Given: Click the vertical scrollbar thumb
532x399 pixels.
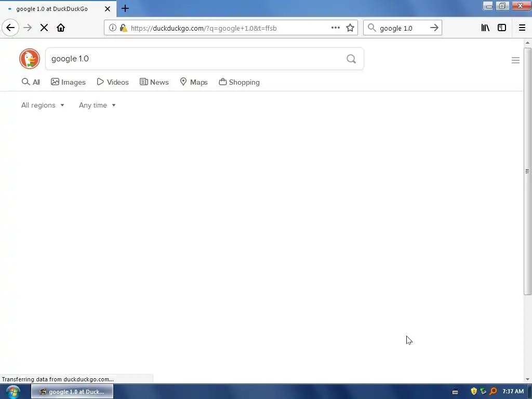Looking at the screenshot, I should click(x=527, y=171).
